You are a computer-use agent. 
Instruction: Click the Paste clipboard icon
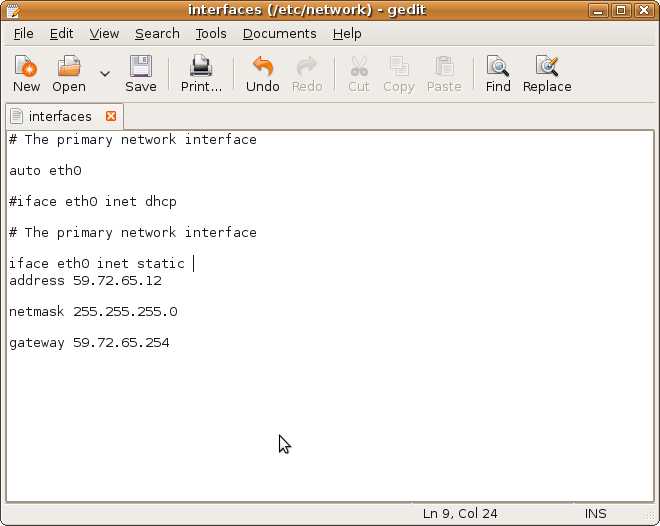(444, 74)
